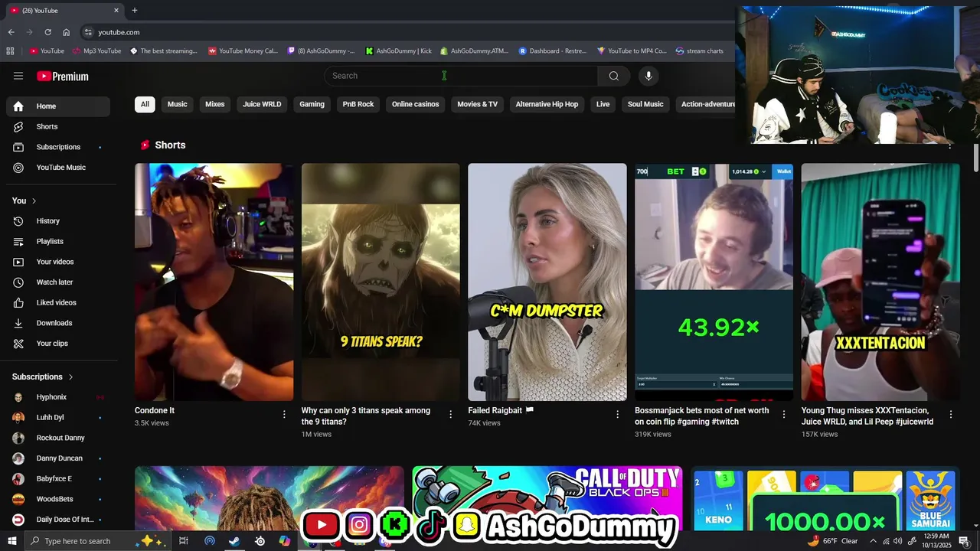
Task: Expand the Subscriptions section chevron
Action: pos(70,377)
